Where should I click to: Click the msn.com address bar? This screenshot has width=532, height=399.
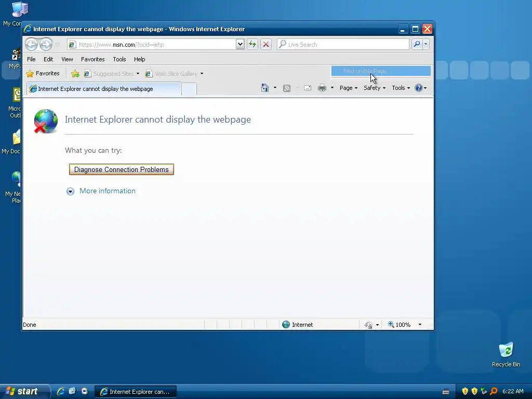[x=152, y=45]
